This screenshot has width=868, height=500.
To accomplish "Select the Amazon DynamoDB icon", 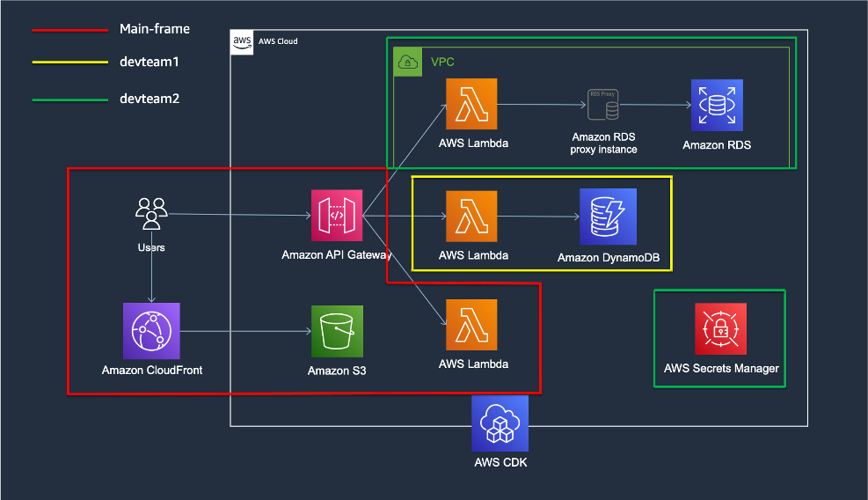I will coord(608,217).
